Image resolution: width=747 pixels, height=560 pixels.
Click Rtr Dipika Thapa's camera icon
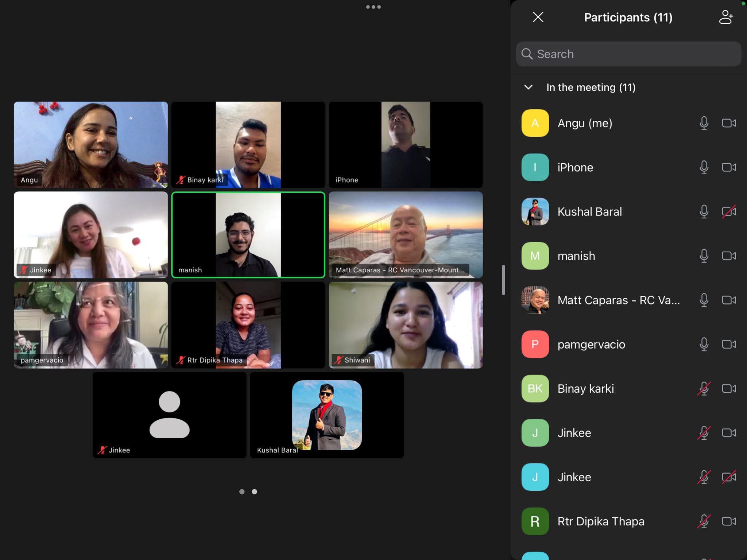[729, 521]
